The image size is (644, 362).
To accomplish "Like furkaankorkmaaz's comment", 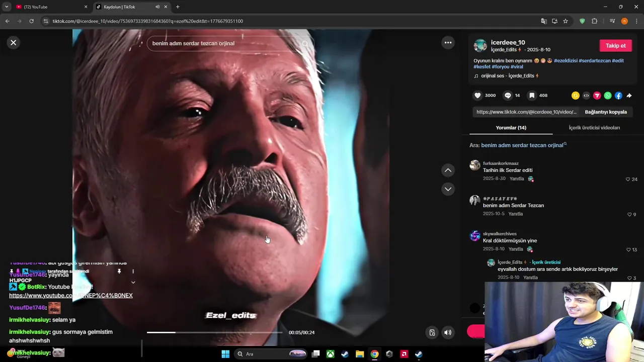I will point(628,179).
